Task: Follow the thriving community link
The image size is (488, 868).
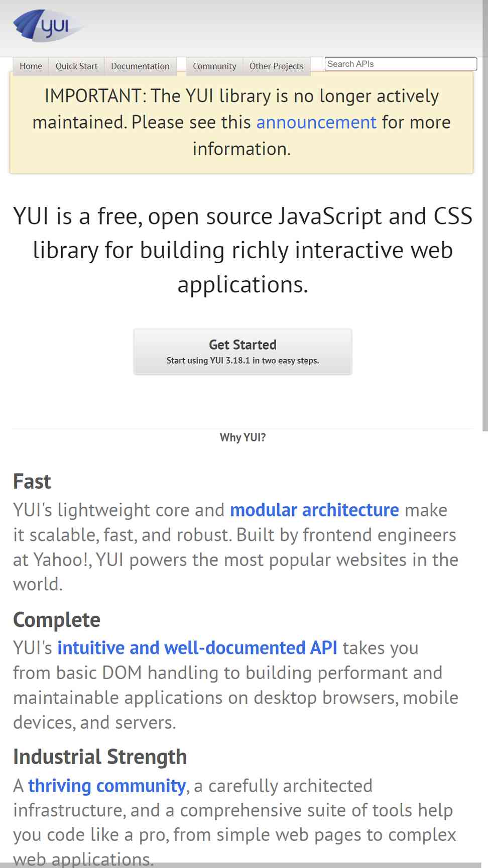Action: click(x=107, y=786)
